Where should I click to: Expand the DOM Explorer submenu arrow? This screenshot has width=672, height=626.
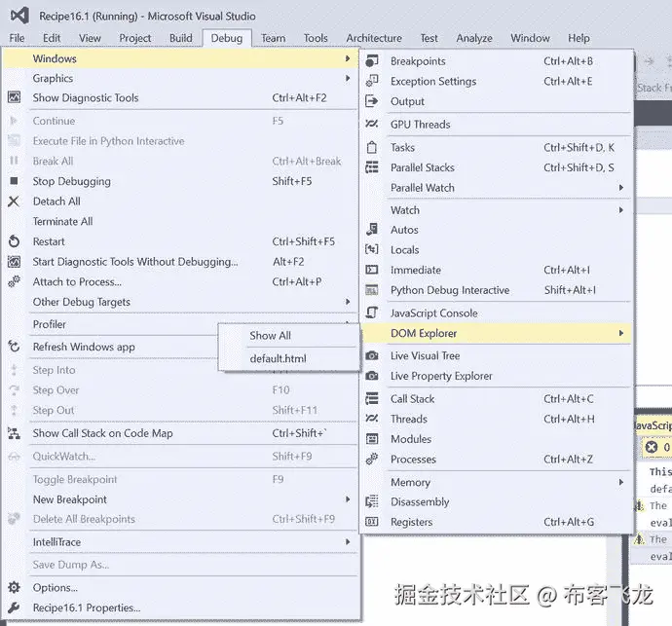pyautogui.click(x=621, y=333)
